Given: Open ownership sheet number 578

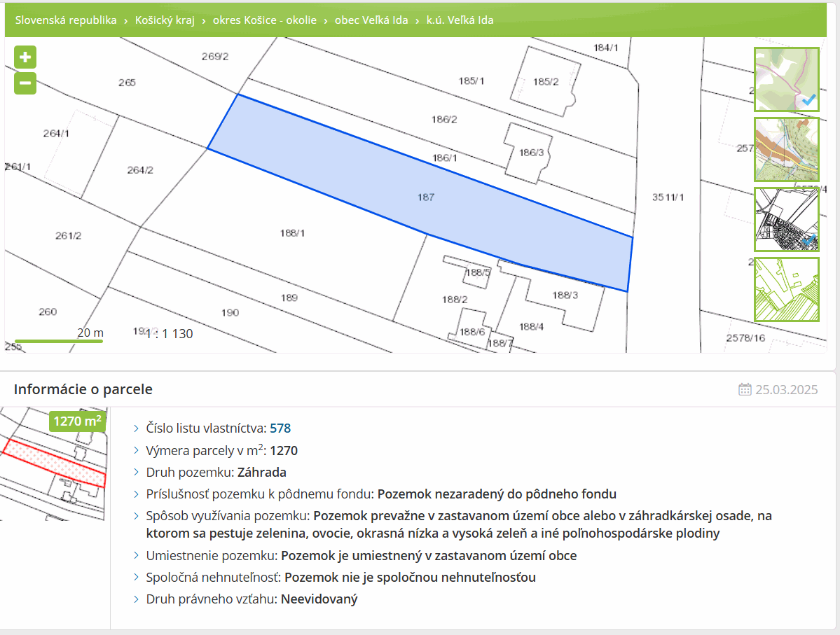Looking at the screenshot, I should [x=280, y=428].
